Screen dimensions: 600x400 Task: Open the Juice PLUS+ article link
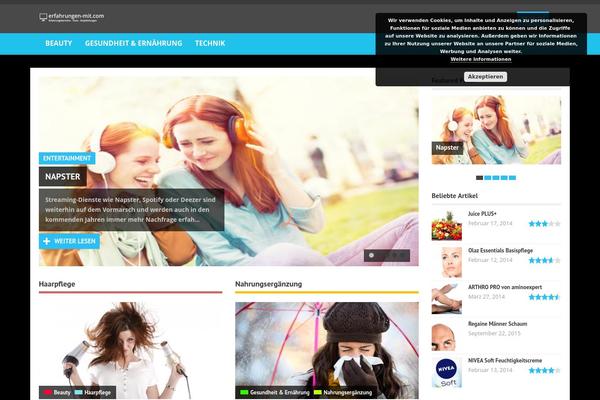[x=482, y=214]
